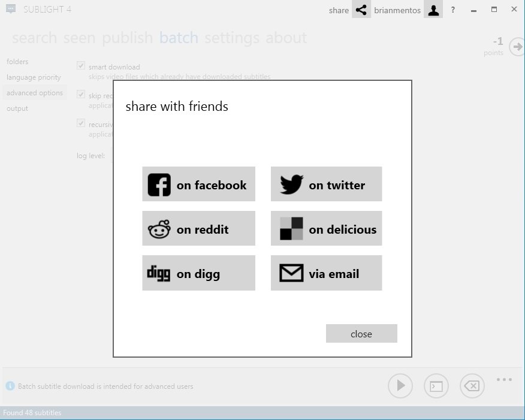Close the share with friends dialog
The height and width of the screenshot is (420, 525).
(361, 333)
